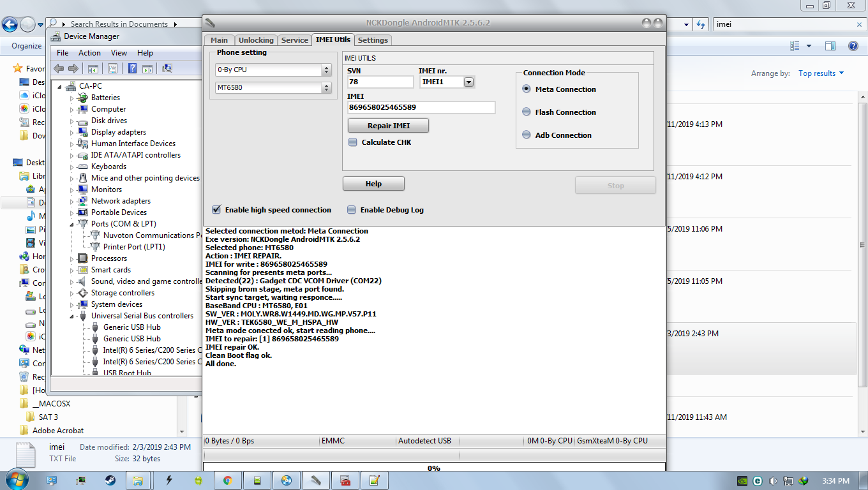Click the Help button in NCKDongle
Viewport: 868px width, 490px height.
pyautogui.click(x=373, y=184)
